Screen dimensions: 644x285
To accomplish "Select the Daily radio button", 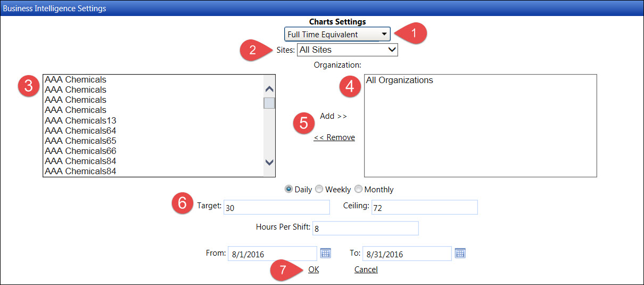I will 289,189.
